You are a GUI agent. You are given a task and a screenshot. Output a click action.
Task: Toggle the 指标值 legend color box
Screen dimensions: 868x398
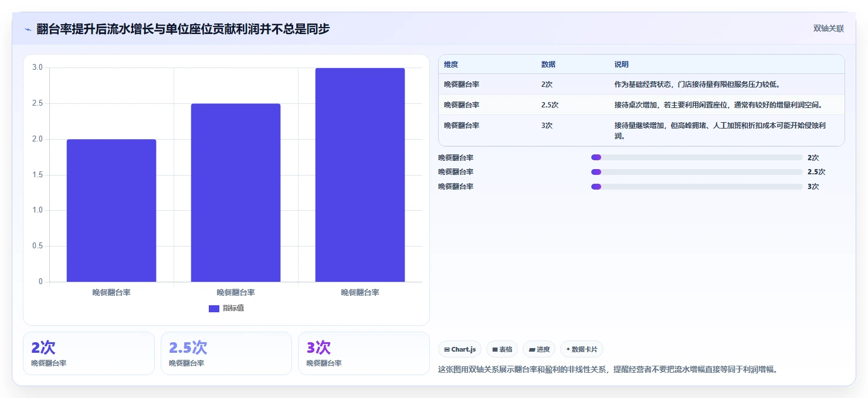(214, 308)
